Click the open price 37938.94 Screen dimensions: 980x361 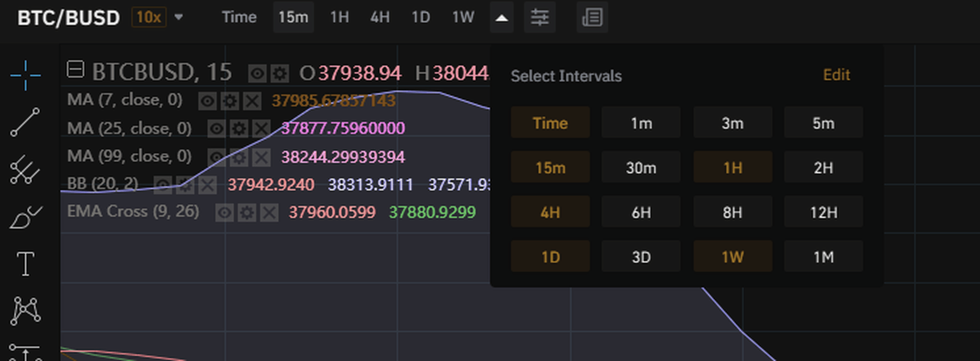tap(359, 74)
